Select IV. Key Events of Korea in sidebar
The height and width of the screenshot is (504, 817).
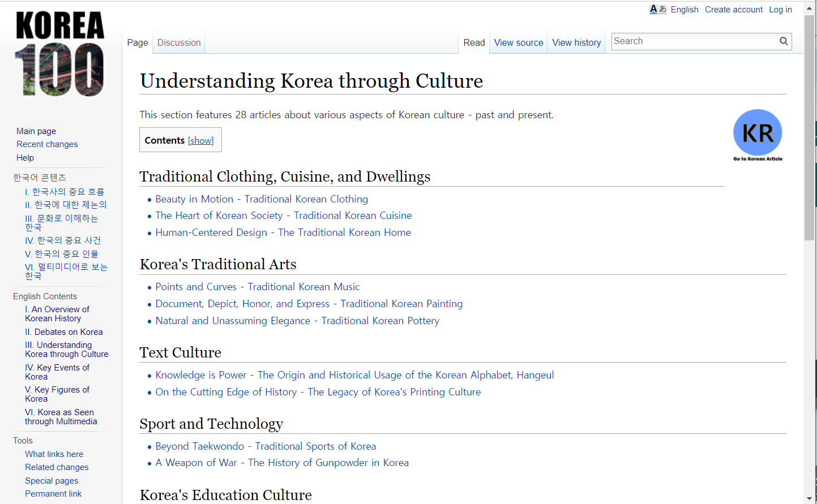click(57, 372)
